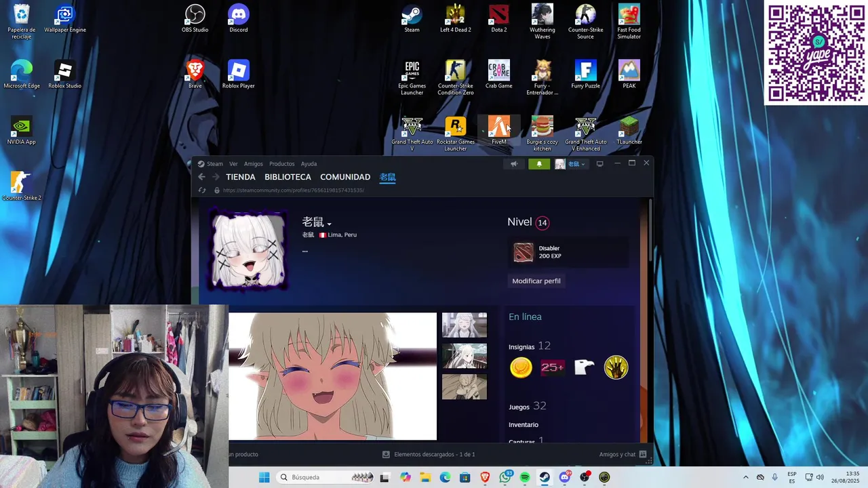Expand the profile name 老鼠 dropdown arrow

click(329, 224)
